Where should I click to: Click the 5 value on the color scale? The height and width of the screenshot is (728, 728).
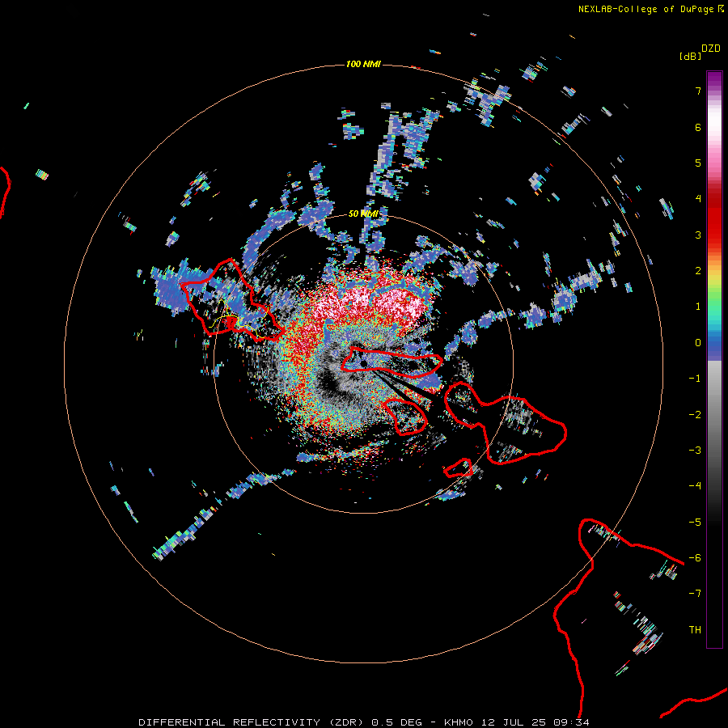click(698, 163)
